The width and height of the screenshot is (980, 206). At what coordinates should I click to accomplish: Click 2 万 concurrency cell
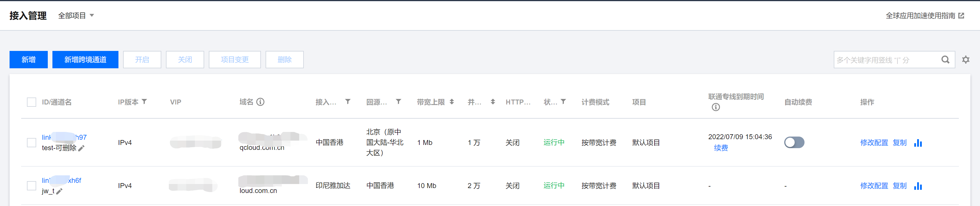[x=474, y=185]
